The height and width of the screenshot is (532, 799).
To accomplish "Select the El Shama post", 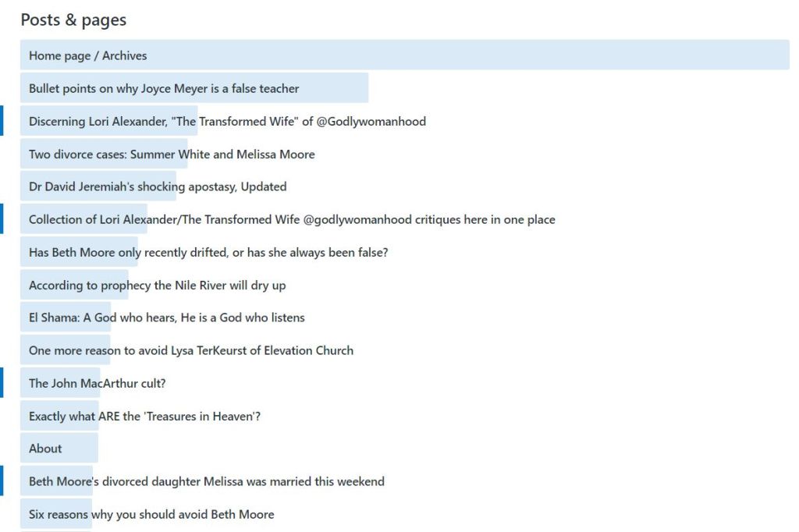I will 166,317.
